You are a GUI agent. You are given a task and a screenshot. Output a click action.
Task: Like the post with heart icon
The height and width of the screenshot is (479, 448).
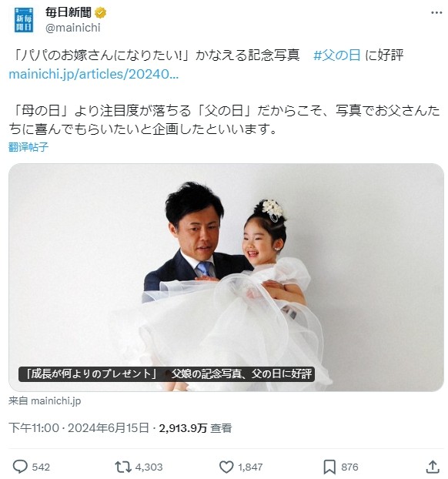(226, 467)
